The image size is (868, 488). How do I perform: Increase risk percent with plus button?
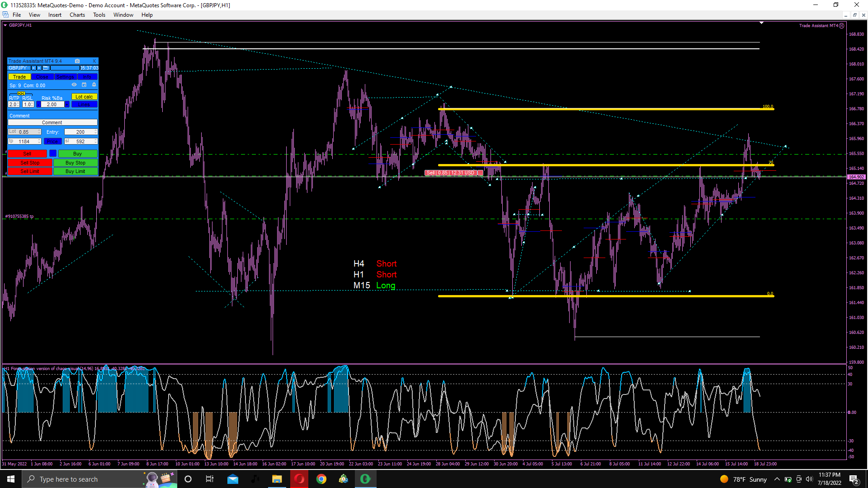click(x=67, y=104)
